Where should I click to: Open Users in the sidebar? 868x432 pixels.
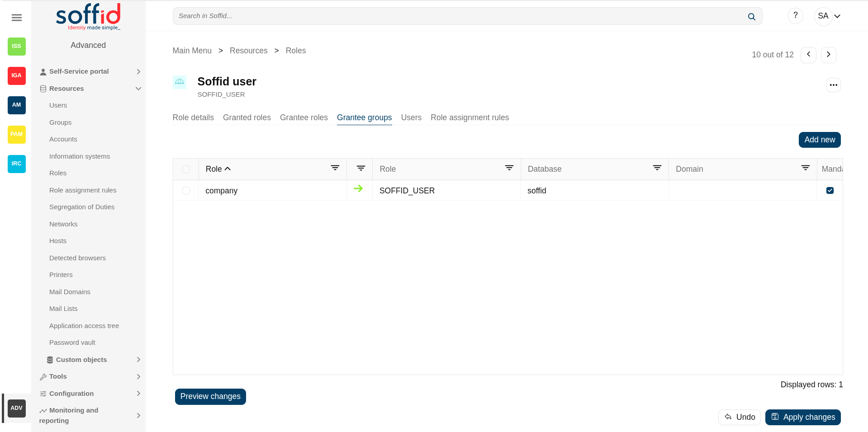[x=58, y=105]
